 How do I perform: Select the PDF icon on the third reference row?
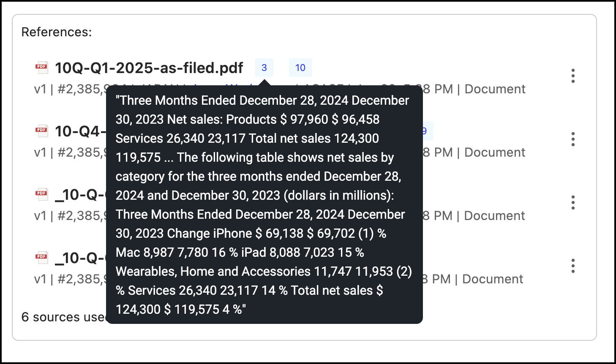[42, 194]
